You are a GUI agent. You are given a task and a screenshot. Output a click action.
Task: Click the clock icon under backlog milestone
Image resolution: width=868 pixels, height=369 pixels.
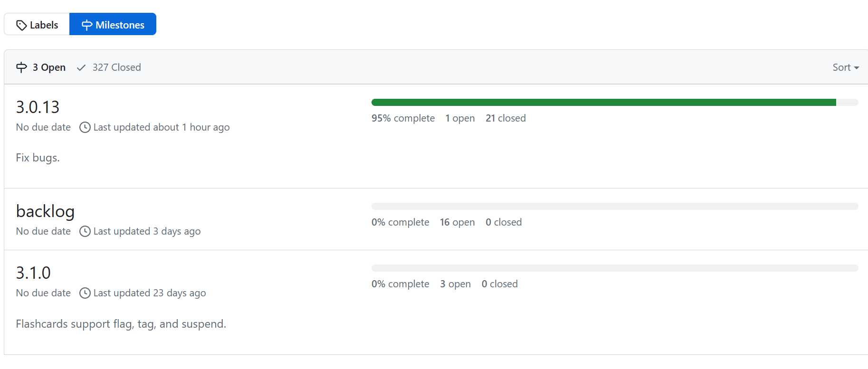click(x=85, y=231)
